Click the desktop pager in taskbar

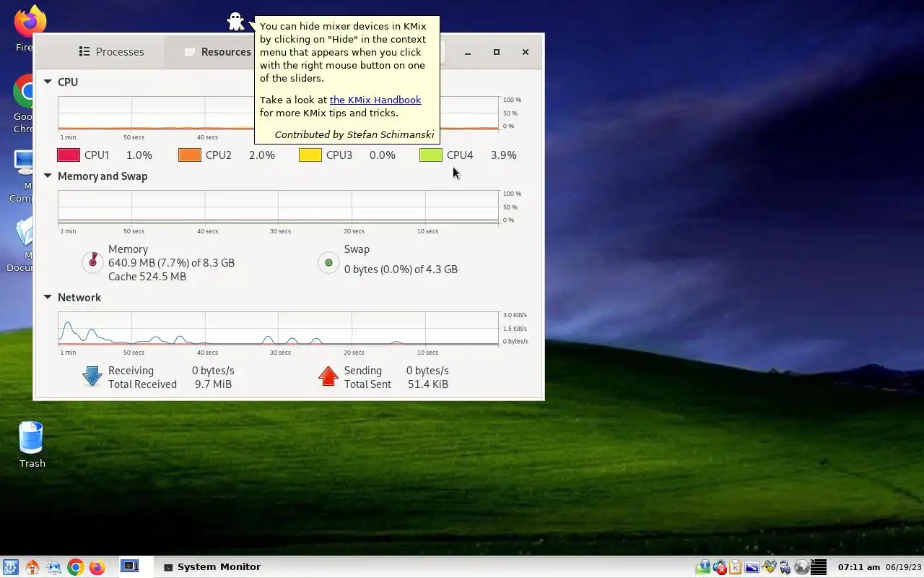coord(129,566)
